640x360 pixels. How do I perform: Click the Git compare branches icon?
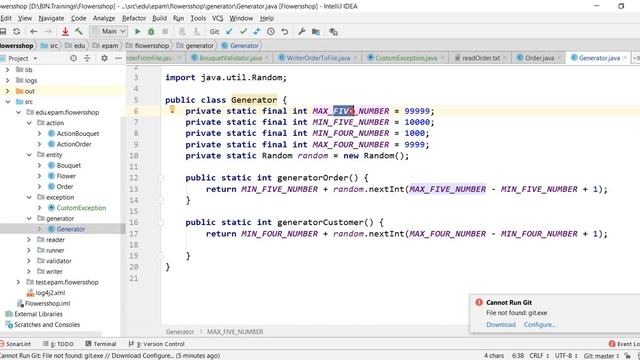click(x=257, y=31)
